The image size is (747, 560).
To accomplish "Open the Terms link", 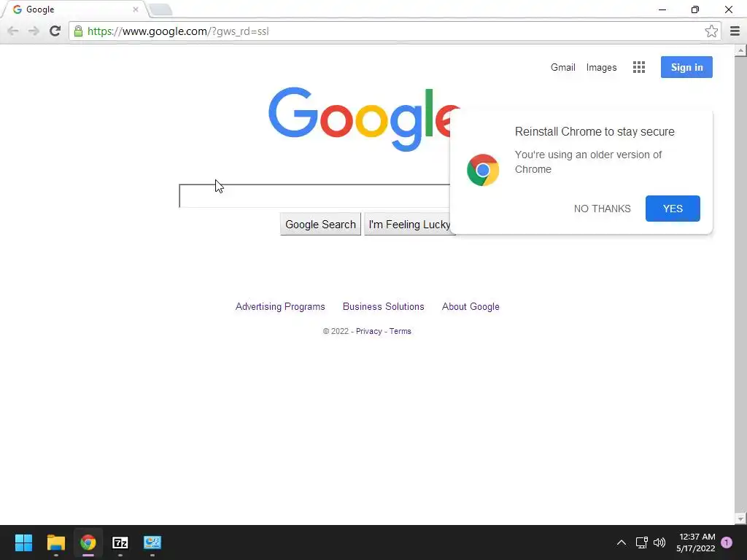I will pos(400,332).
